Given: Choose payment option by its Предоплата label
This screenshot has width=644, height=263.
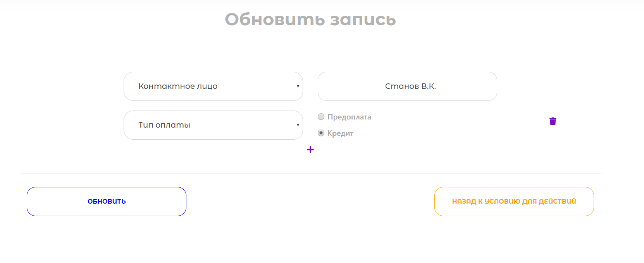Looking at the screenshot, I should click(x=349, y=117).
